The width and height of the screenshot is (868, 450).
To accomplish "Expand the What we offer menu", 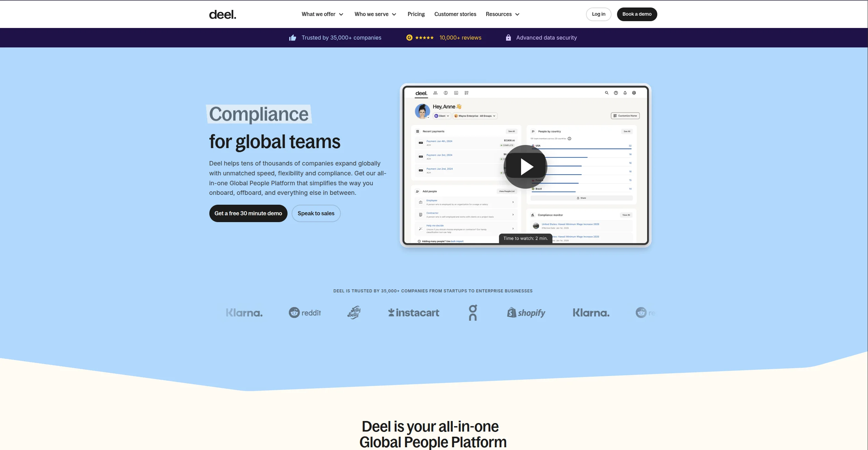I will pos(322,14).
